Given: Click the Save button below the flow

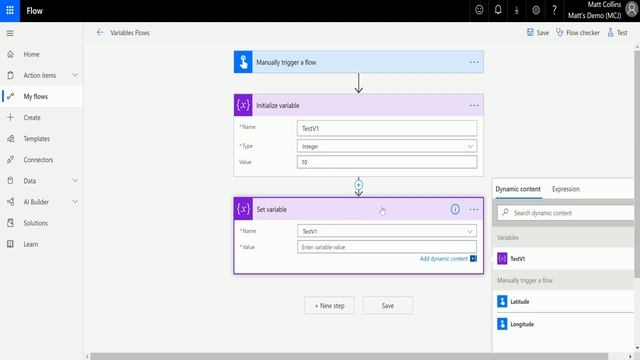Looking at the screenshot, I should (388, 305).
